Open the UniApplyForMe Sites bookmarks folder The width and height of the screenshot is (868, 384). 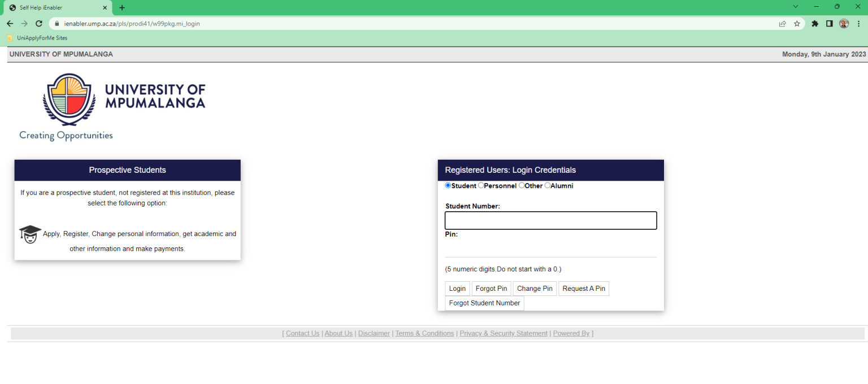(x=38, y=38)
